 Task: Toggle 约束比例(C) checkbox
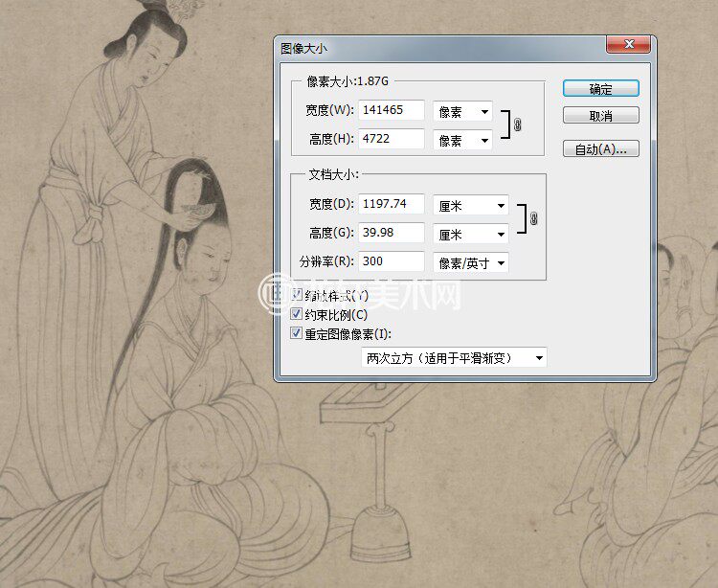pos(296,314)
